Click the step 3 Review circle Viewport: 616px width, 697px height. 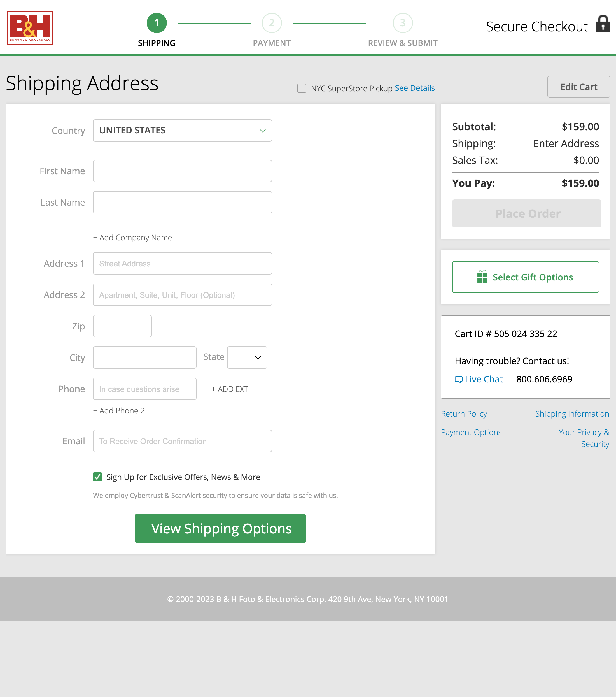[402, 23]
